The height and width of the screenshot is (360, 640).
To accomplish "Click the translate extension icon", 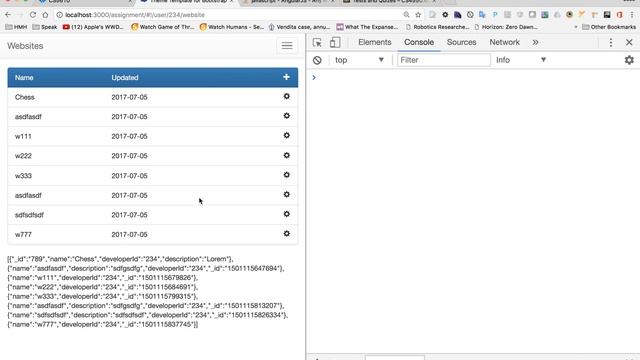I will pos(482,15).
